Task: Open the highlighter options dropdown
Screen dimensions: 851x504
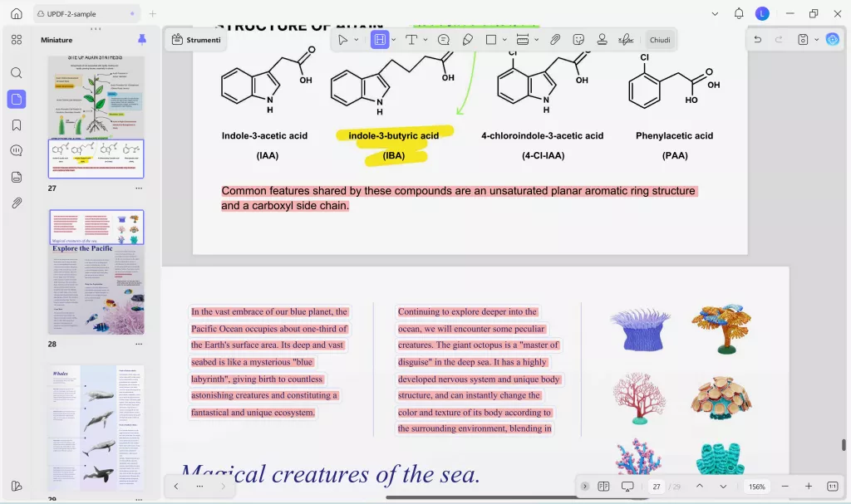Action: click(393, 39)
